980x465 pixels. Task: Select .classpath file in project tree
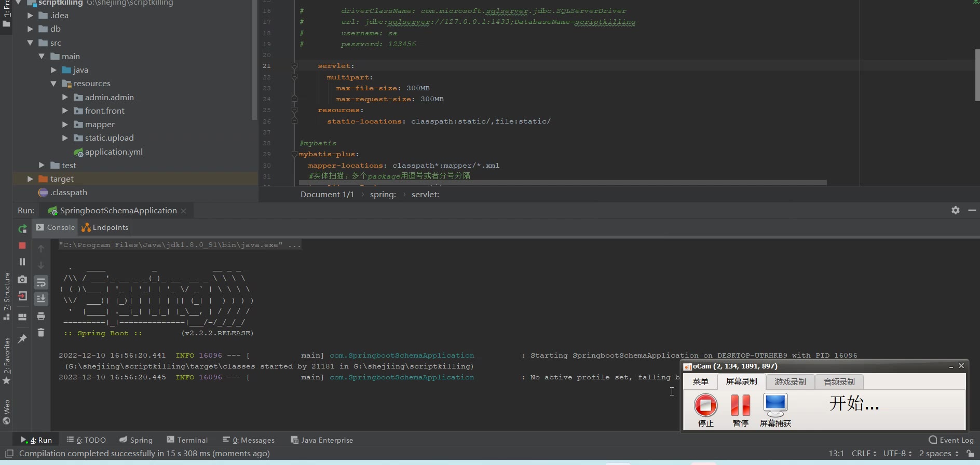pos(63,193)
